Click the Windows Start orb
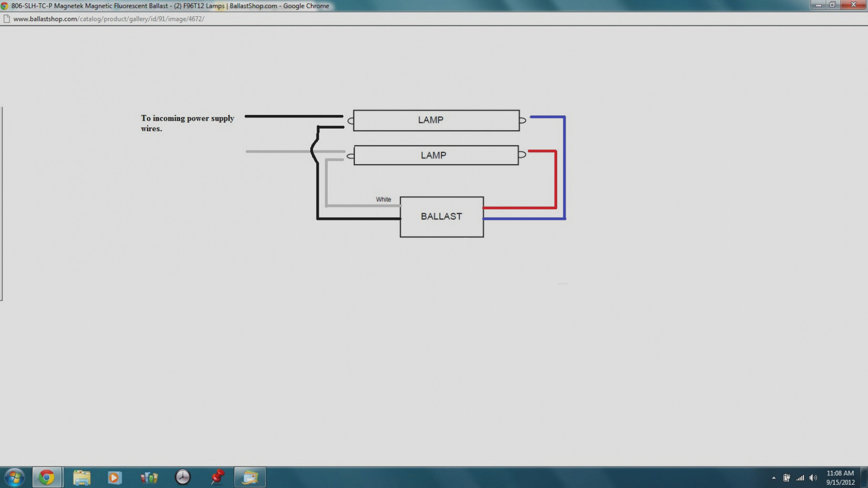 click(14, 478)
